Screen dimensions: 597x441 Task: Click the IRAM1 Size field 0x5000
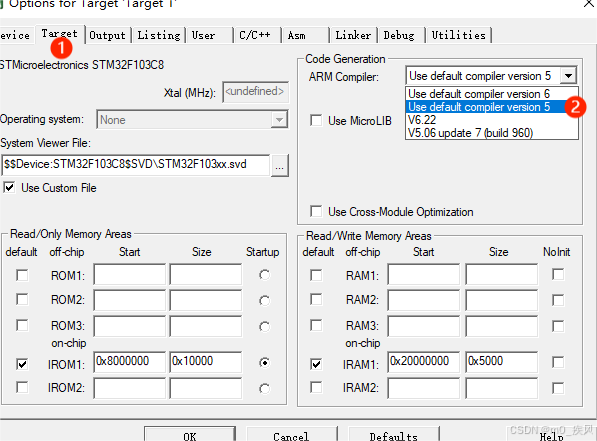pos(502,362)
